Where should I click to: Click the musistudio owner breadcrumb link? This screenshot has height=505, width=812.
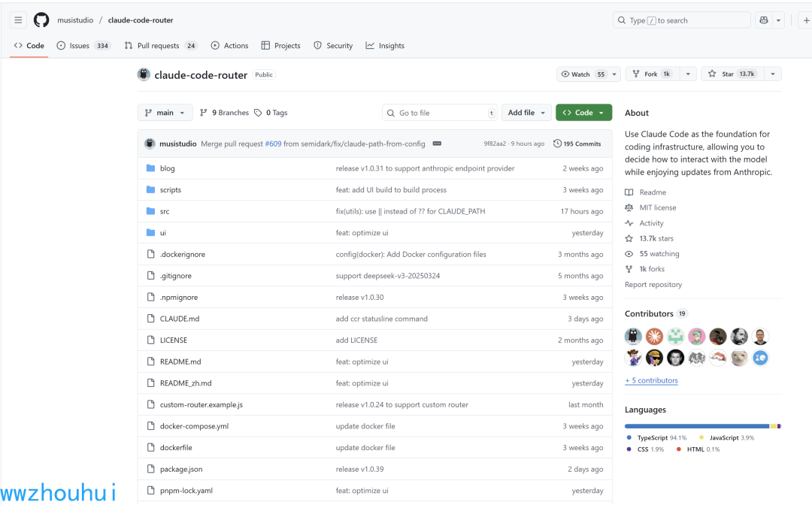[x=75, y=20]
